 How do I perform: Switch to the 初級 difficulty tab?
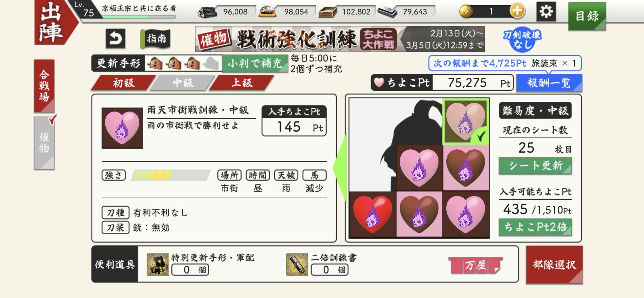tap(123, 83)
